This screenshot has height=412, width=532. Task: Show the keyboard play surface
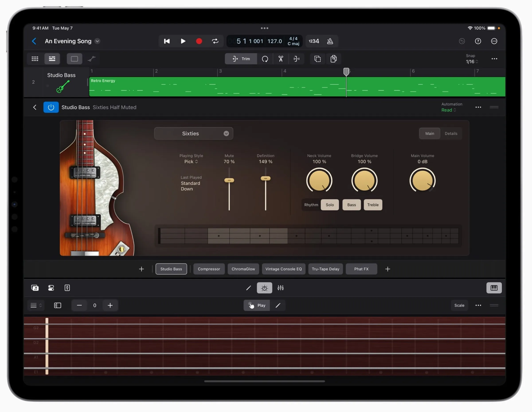[494, 288]
